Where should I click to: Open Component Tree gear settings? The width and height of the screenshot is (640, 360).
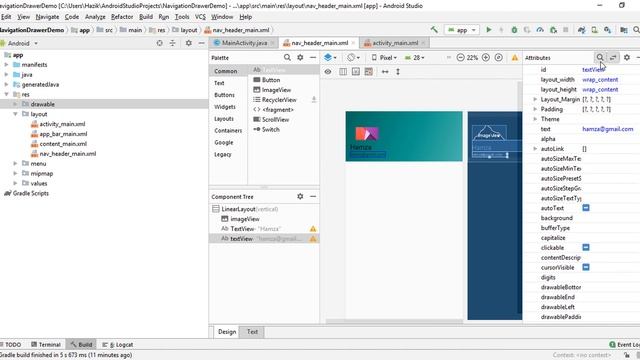pos(300,196)
